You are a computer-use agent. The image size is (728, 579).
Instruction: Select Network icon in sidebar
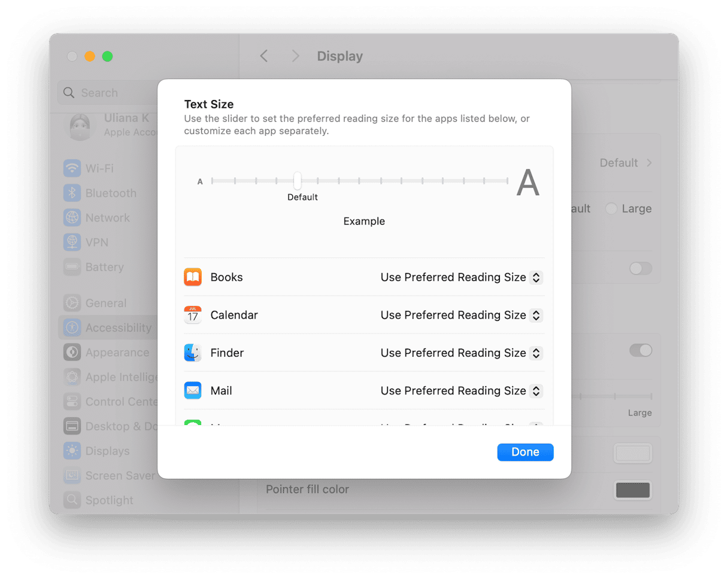[72, 218]
